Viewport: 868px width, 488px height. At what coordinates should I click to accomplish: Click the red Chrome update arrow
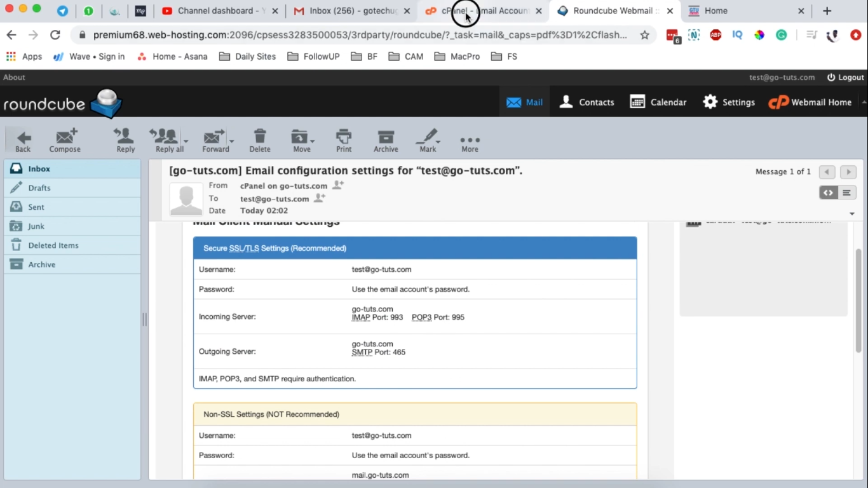(x=856, y=36)
